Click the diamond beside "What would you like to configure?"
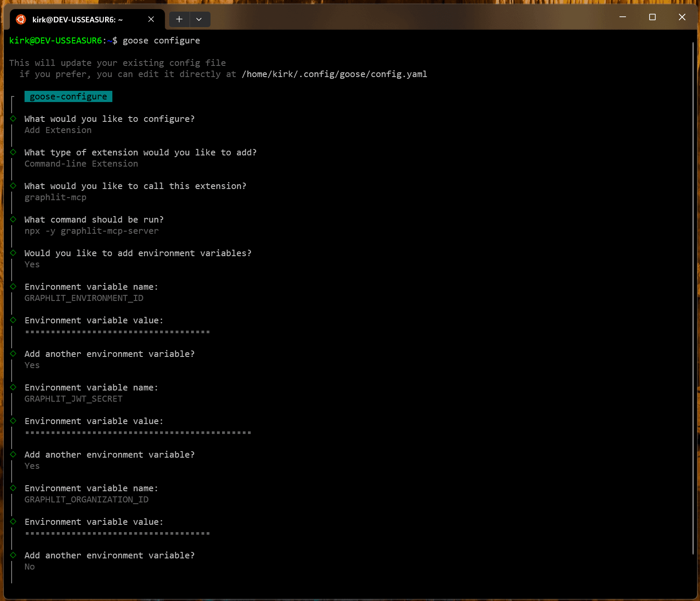 13,119
